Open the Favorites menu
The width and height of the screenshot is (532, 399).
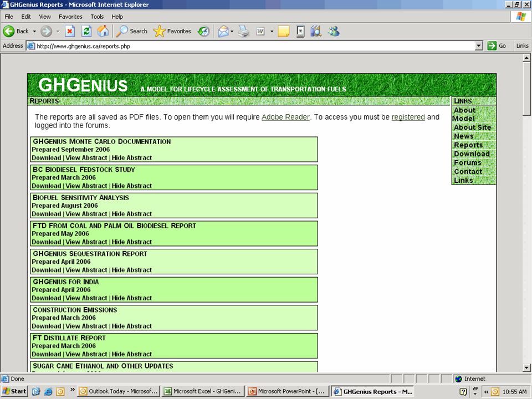[70, 17]
